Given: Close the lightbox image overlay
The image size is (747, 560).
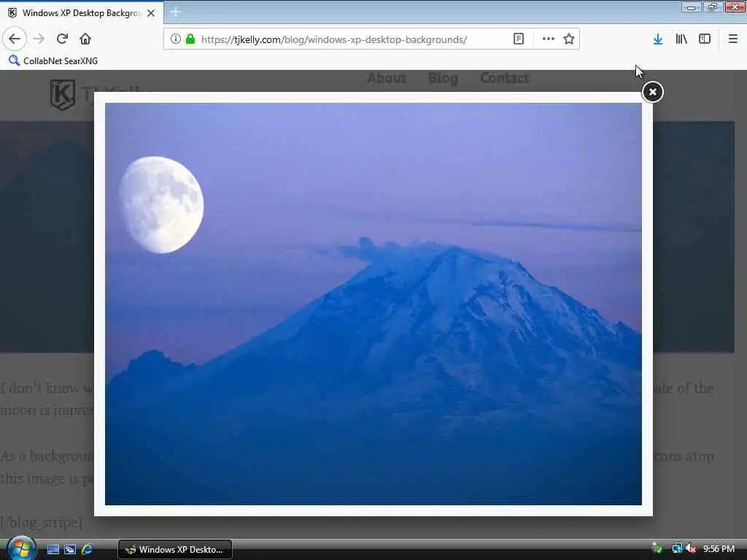Looking at the screenshot, I should coord(653,92).
